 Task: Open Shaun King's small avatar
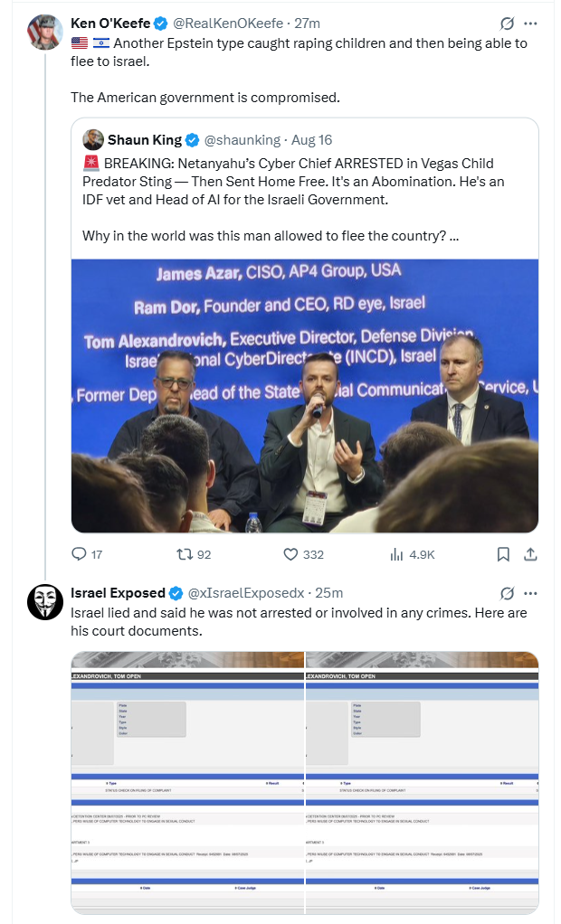pyautogui.click(x=93, y=139)
